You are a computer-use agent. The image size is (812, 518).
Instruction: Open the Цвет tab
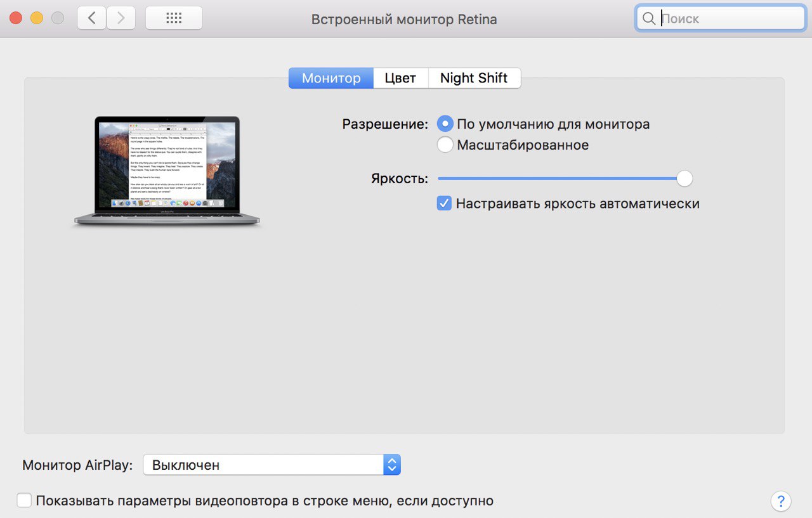pyautogui.click(x=400, y=78)
